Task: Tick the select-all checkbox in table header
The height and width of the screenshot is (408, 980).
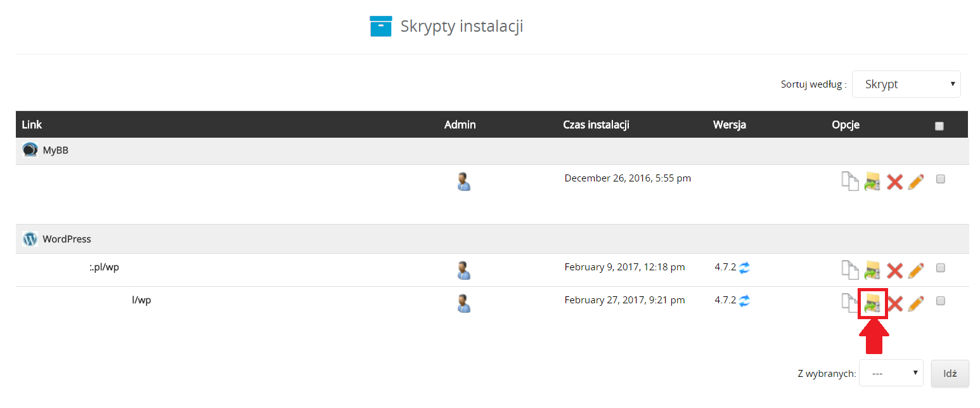Action: tap(939, 126)
